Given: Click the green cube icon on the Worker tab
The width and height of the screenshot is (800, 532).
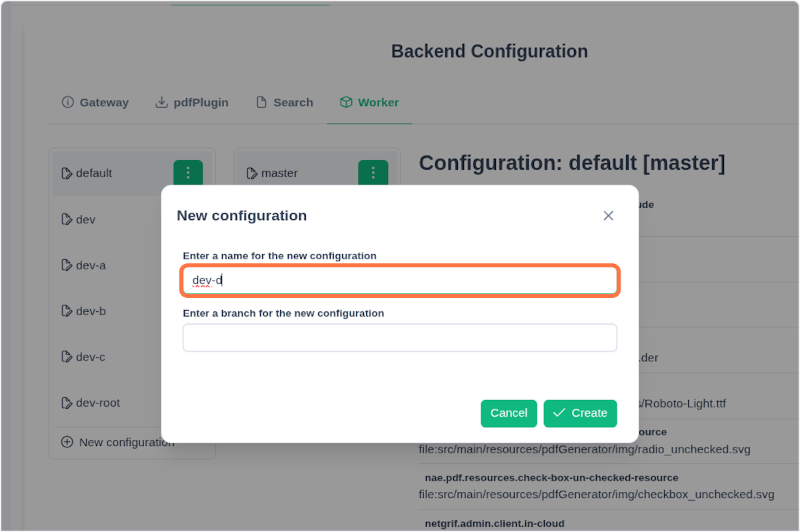Looking at the screenshot, I should pos(345,102).
